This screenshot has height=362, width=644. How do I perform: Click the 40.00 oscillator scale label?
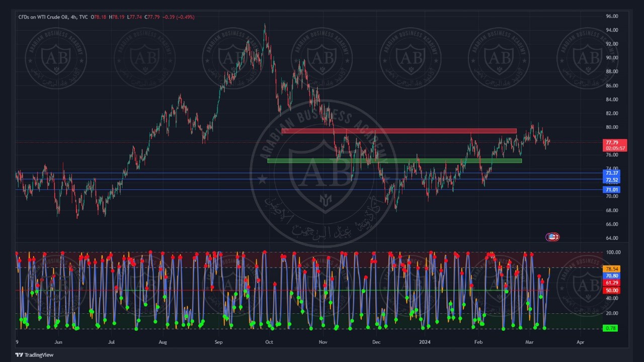(x=612, y=298)
